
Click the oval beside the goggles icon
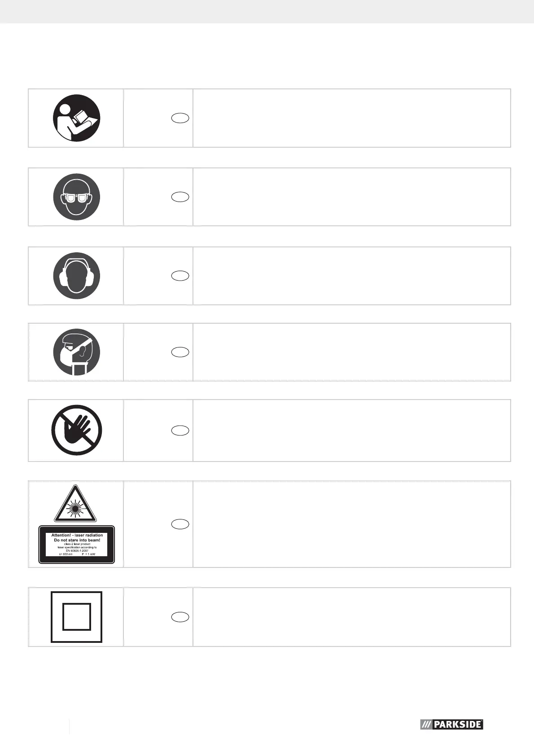pos(180,197)
